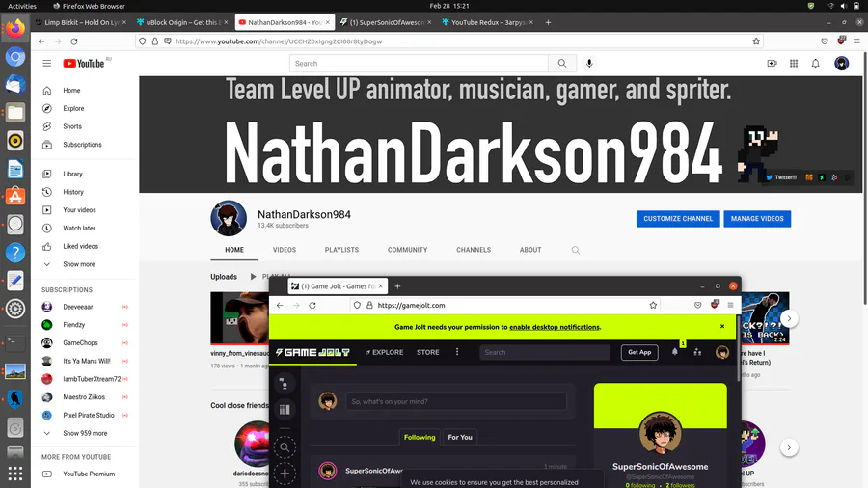Click the Game Jolt search field
Viewport: 868px width, 488px height.
click(545, 352)
